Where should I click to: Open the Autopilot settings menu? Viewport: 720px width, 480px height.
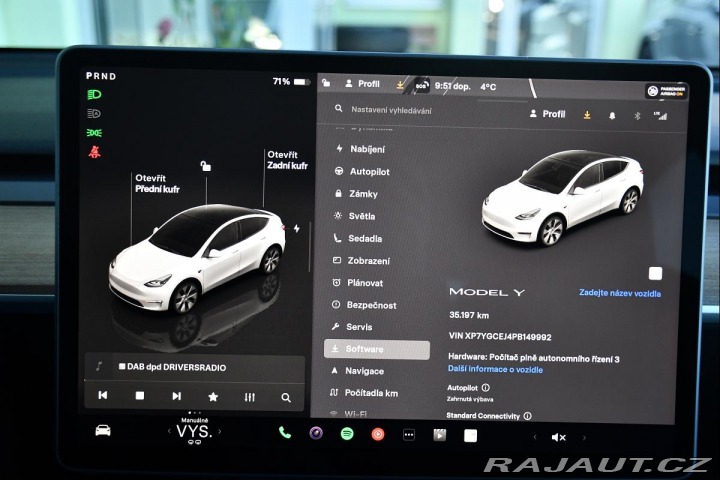pyautogui.click(x=362, y=171)
